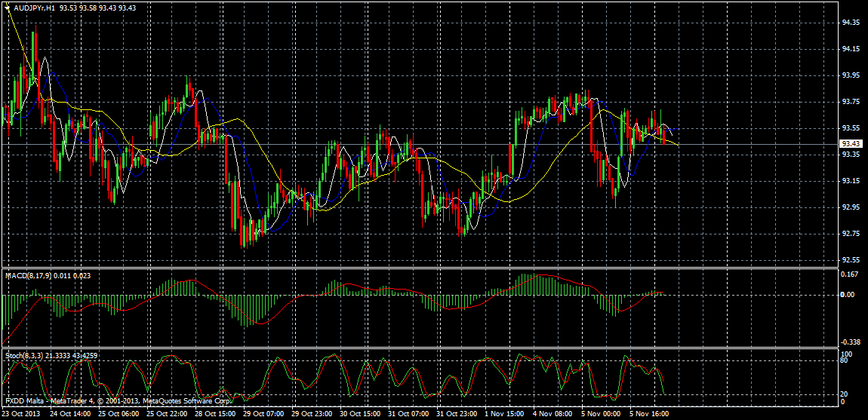868x420 pixels.
Task: Click the 100 level on Stochastic scale
Action: (x=846, y=354)
